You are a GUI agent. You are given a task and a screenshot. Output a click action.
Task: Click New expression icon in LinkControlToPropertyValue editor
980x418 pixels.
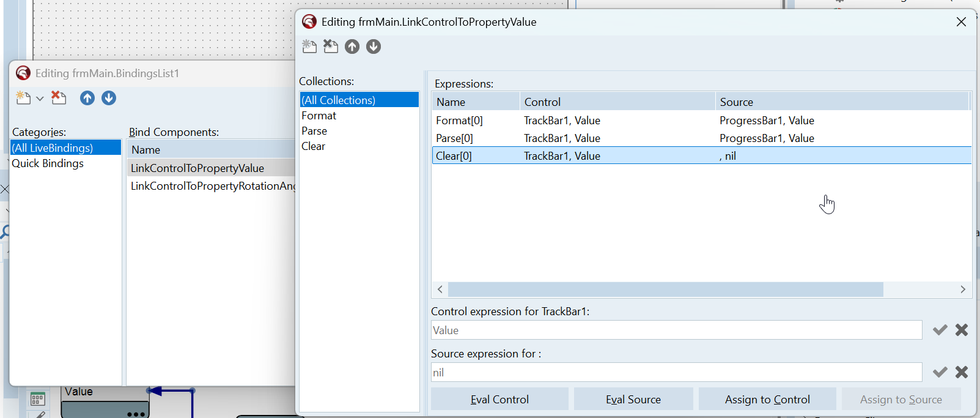click(x=309, y=47)
